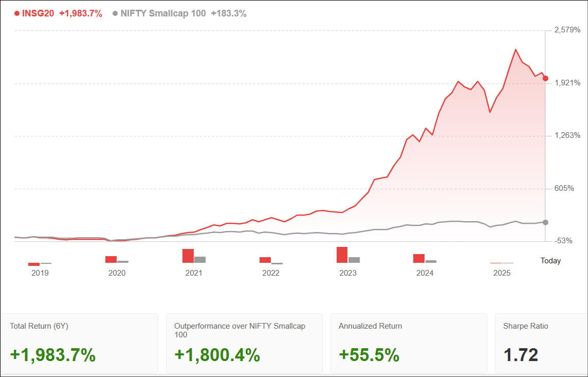Click the Sharpe Ratio 1.72 card
This screenshot has height=377, width=588.
(x=541, y=343)
